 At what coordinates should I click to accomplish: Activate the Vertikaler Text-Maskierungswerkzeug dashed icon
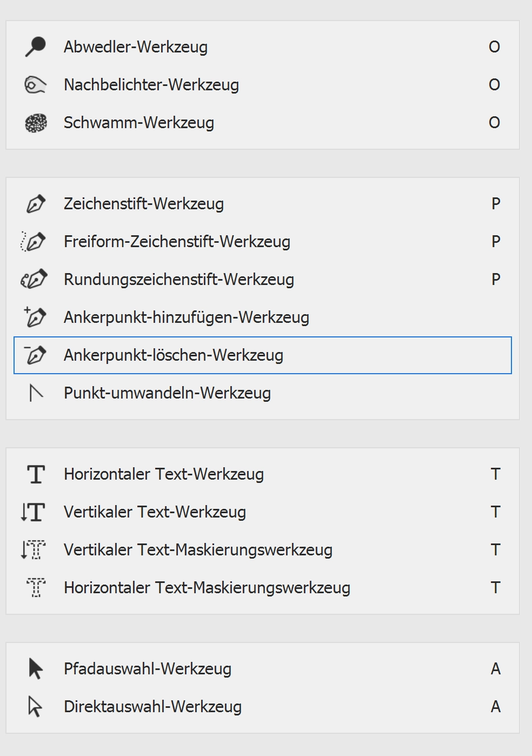(x=33, y=550)
